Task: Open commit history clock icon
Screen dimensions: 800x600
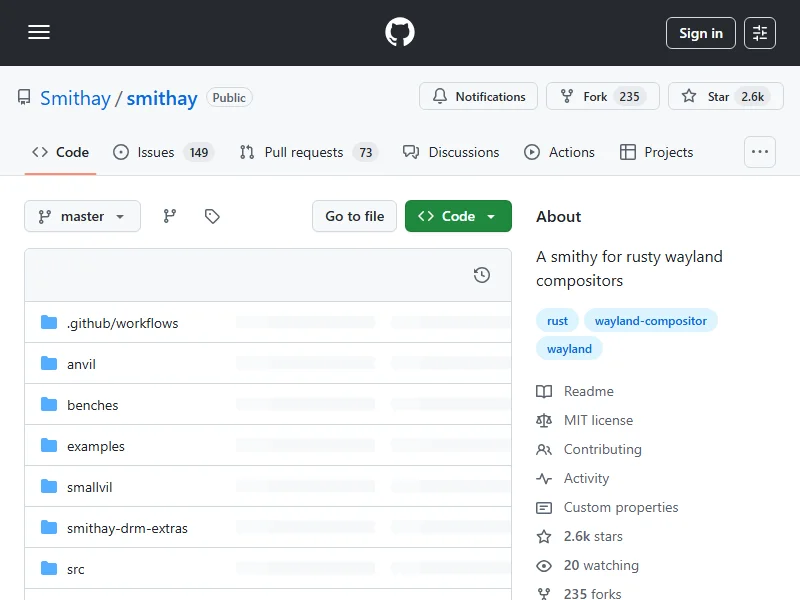Action: pyautogui.click(x=482, y=275)
